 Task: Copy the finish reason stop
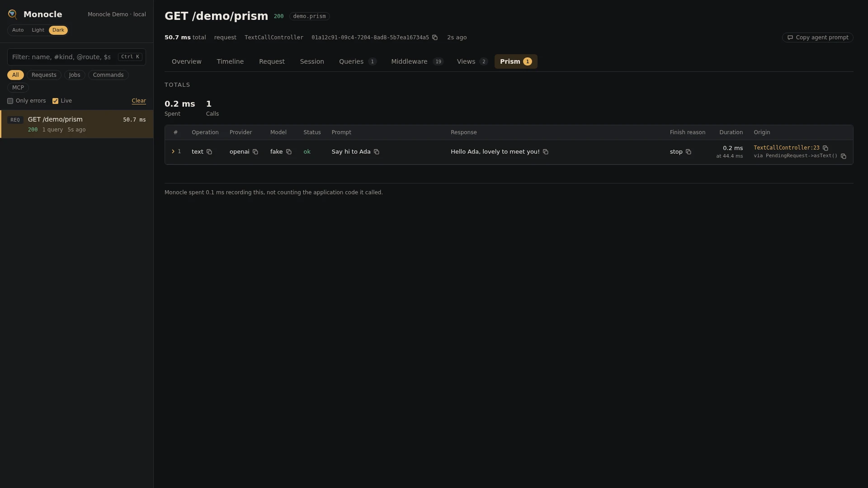coord(689,152)
